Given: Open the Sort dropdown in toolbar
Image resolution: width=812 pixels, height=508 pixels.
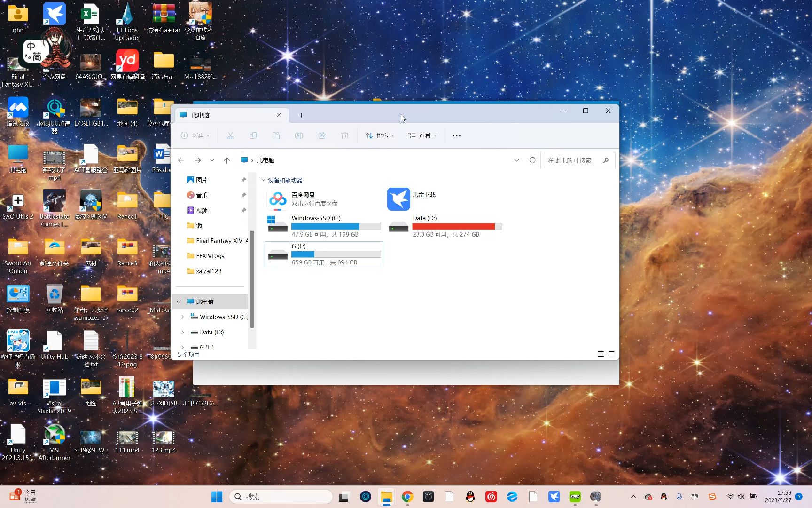Looking at the screenshot, I should (380, 135).
